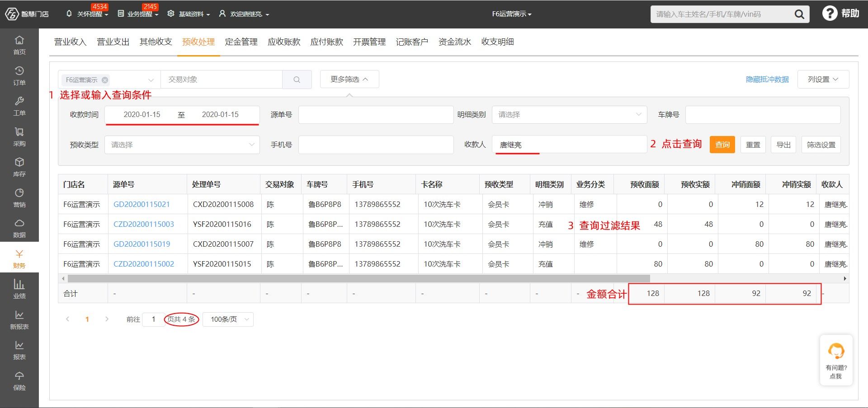868x408 pixels.
Task: Switch to the 收支明细 tab
Action: point(497,42)
